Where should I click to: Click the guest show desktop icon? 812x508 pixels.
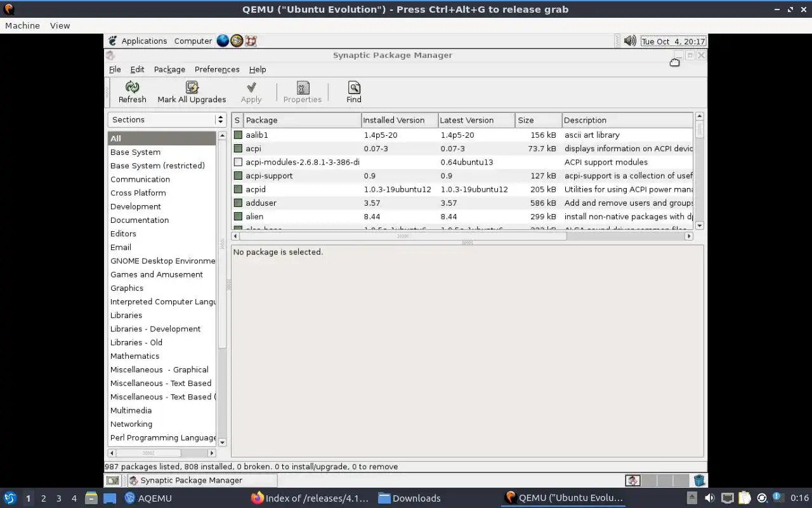click(112, 481)
